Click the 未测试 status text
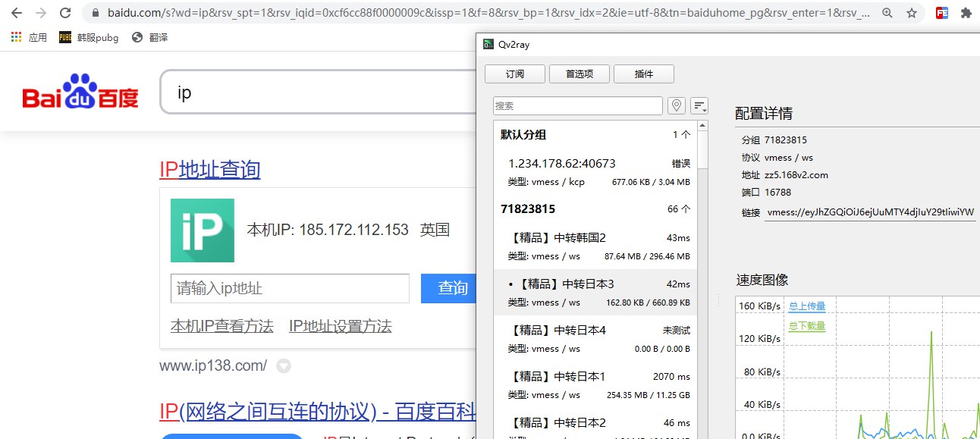 tap(676, 331)
